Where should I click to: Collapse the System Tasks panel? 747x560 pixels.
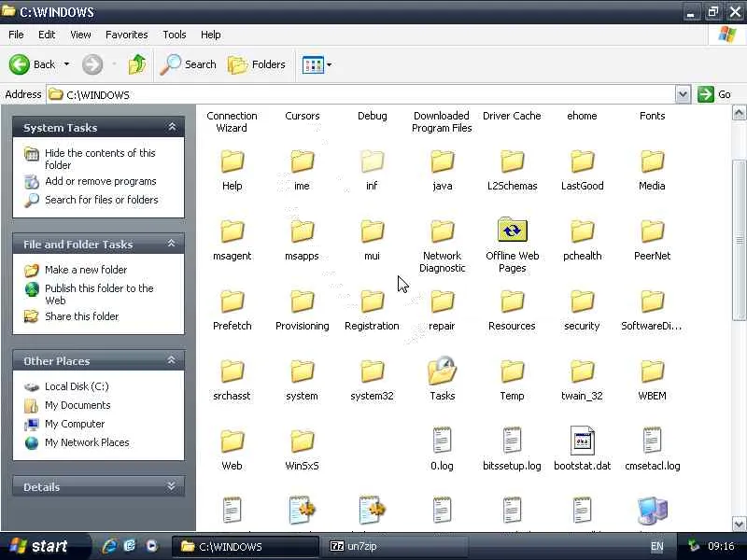172,127
